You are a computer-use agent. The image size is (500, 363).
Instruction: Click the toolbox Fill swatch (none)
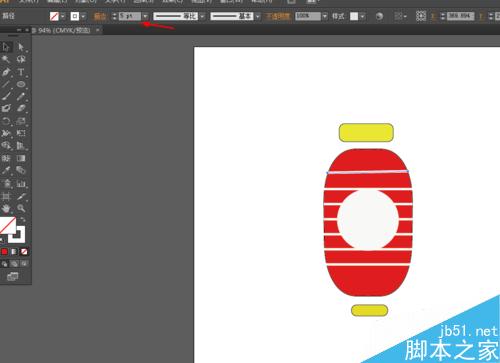coord(7,225)
